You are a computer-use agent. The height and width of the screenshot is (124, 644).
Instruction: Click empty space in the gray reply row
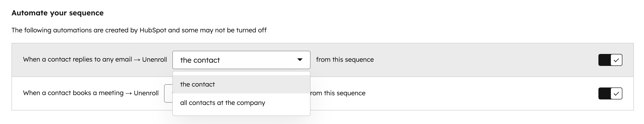pyautogui.click(x=475, y=60)
